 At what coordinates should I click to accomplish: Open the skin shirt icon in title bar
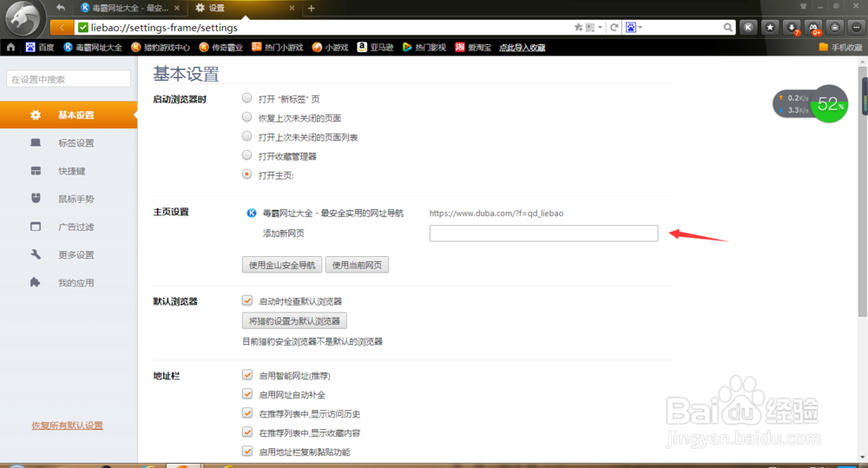point(803,6)
